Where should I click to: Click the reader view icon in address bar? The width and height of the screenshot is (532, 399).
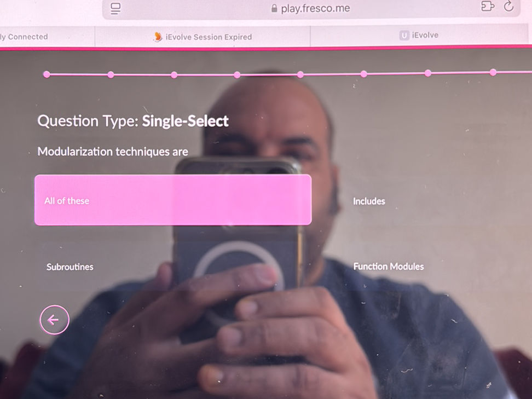point(115,8)
